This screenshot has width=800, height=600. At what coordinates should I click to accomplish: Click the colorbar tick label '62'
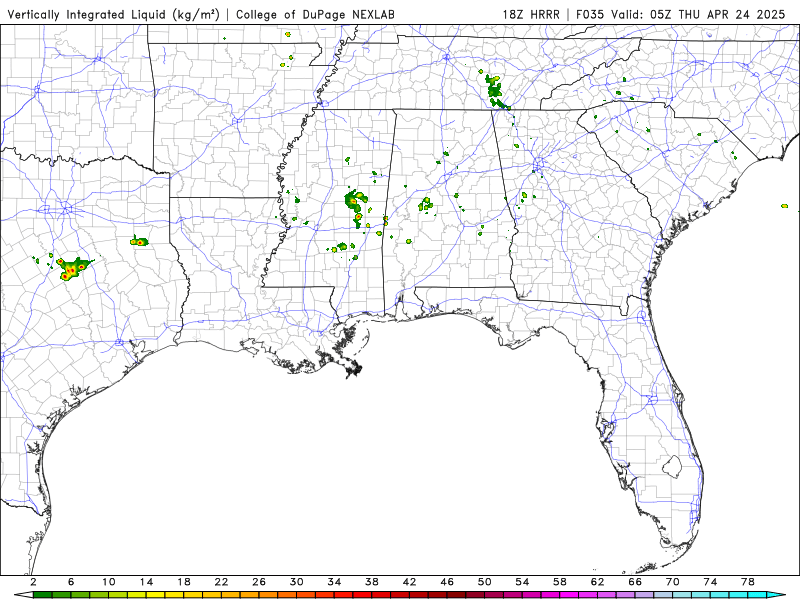(598, 582)
